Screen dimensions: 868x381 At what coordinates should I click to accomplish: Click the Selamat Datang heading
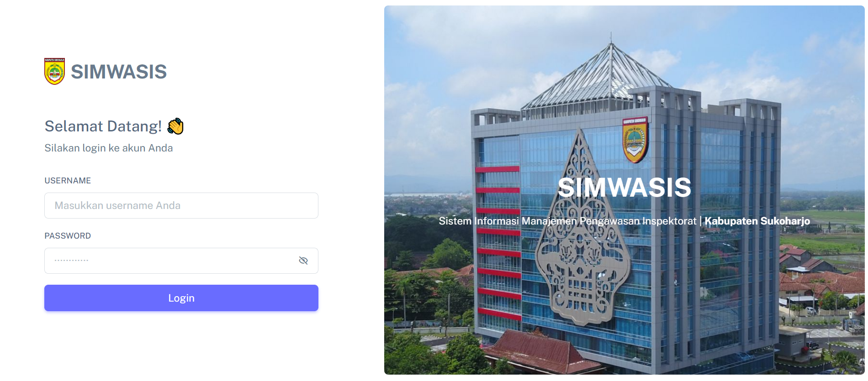pyautogui.click(x=103, y=126)
